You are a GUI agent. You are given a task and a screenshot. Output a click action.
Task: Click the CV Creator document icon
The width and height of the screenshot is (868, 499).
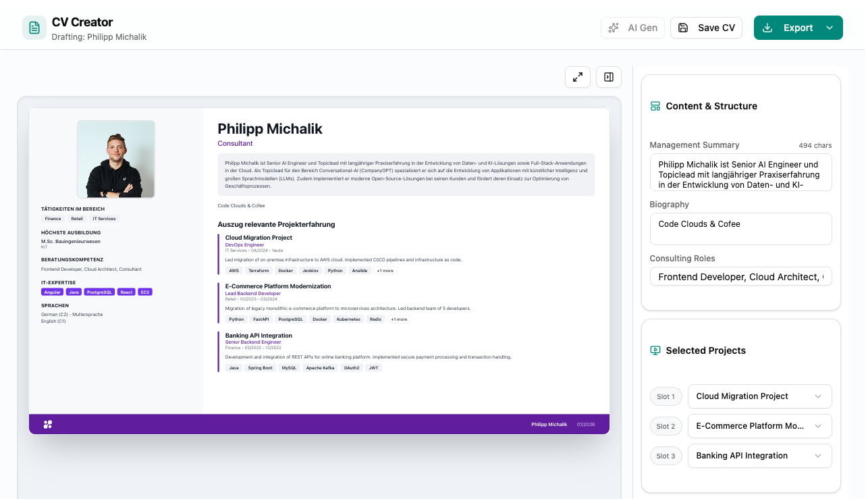[x=34, y=28]
